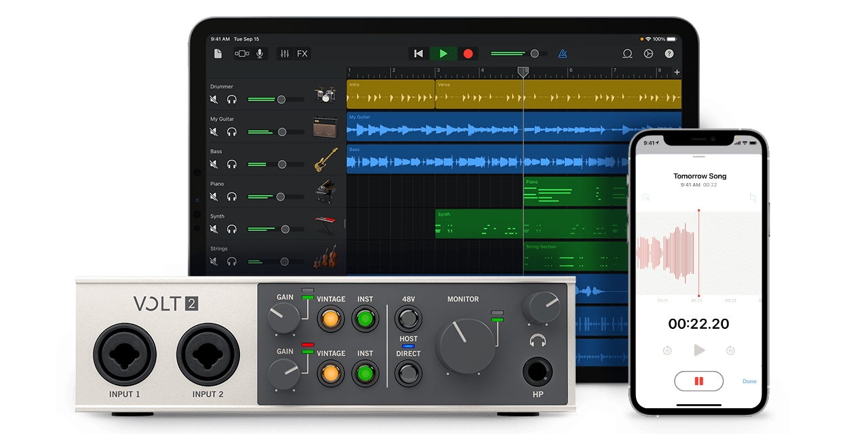Pause the Tomorrow Song recording
The height and width of the screenshot is (434, 868).
click(698, 381)
